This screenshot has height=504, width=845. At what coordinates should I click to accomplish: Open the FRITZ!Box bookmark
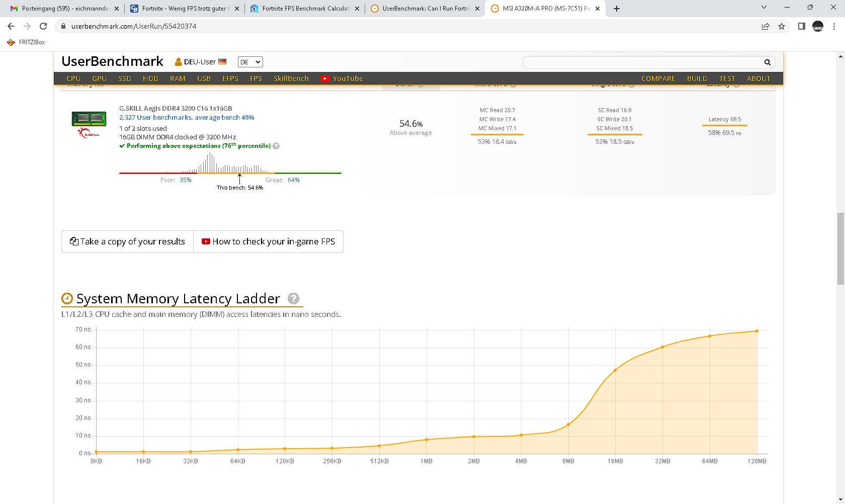26,42
